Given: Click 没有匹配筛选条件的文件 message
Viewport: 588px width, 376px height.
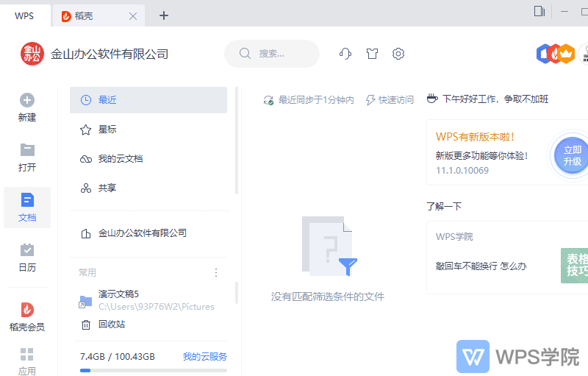Looking at the screenshot, I should 328,297.
